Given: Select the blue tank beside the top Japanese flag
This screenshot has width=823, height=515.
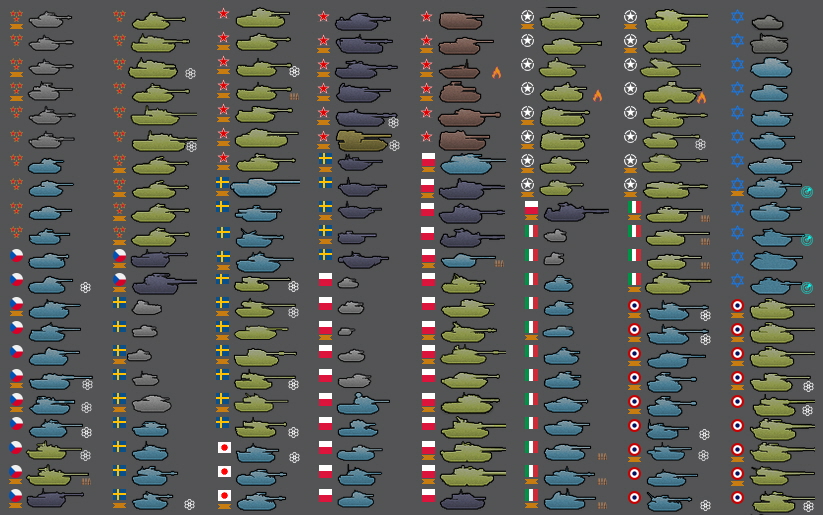Looking at the screenshot, I should coord(258,453).
